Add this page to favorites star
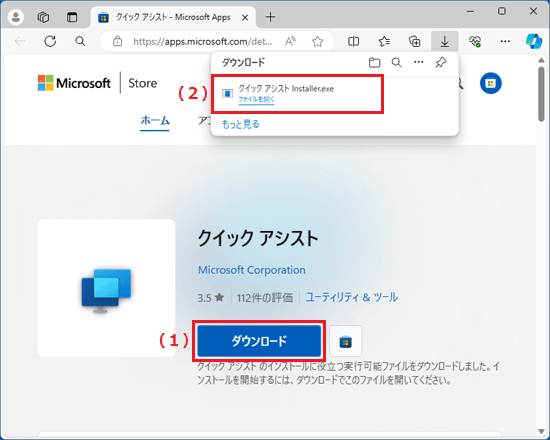The width and height of the screenshot is (550, 440). pos(317,41)
